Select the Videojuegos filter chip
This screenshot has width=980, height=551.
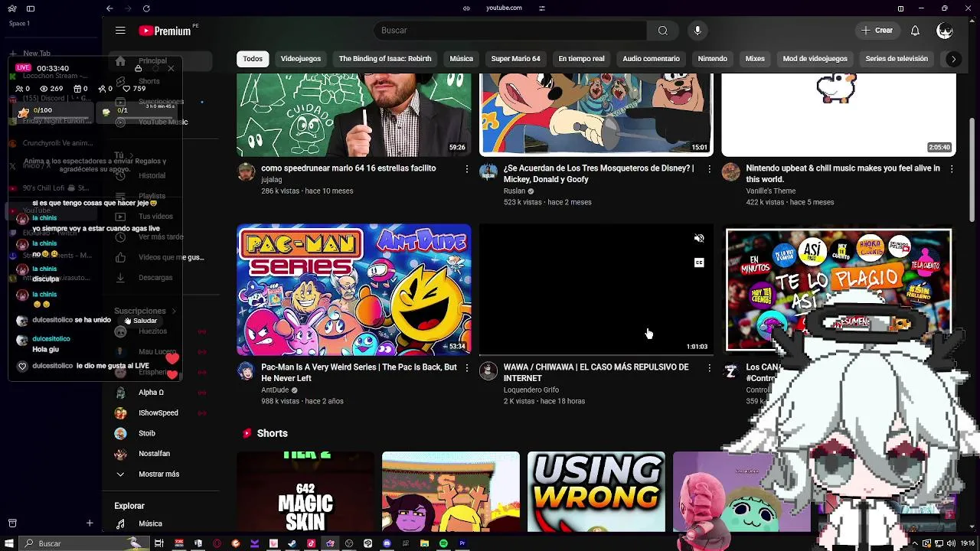pyautogui.click(x=301, y=59)
